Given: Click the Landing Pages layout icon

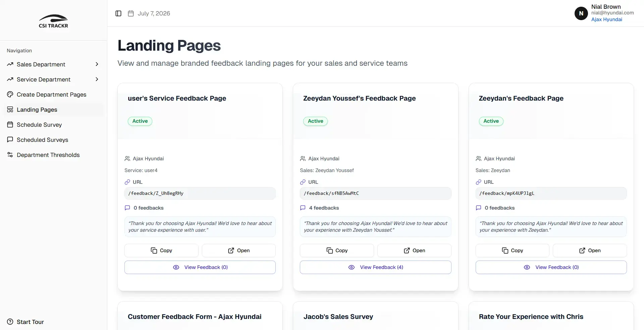Looking at the screenshot, I should [x=10, y=109].
